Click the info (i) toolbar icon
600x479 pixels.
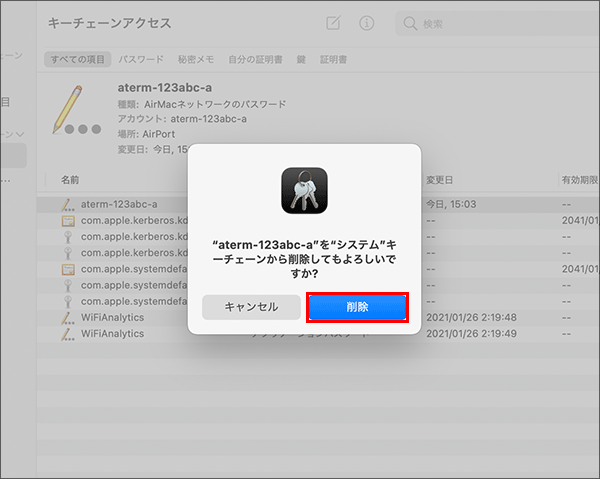click(366, 22)
